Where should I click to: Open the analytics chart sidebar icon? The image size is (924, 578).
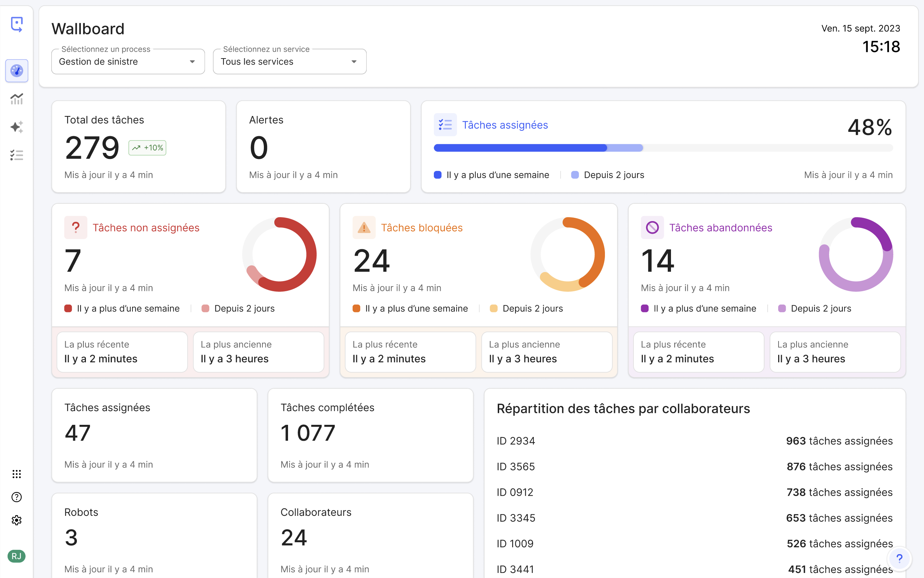click(x=17, y=99)
